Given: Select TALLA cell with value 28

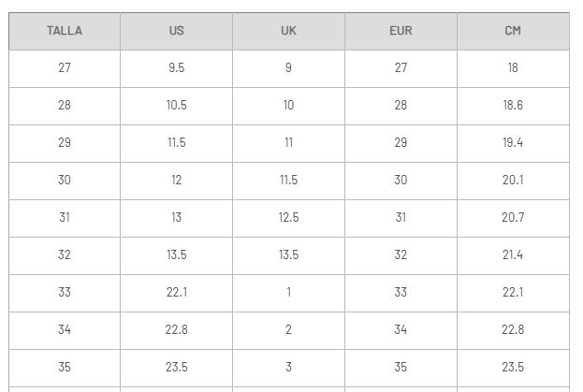Looking at the screenshot, I should click(x=65, y=106).
